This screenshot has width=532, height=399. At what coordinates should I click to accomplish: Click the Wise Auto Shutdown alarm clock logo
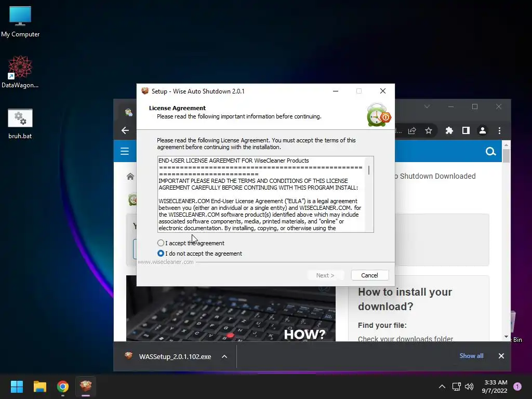point(379,115)
